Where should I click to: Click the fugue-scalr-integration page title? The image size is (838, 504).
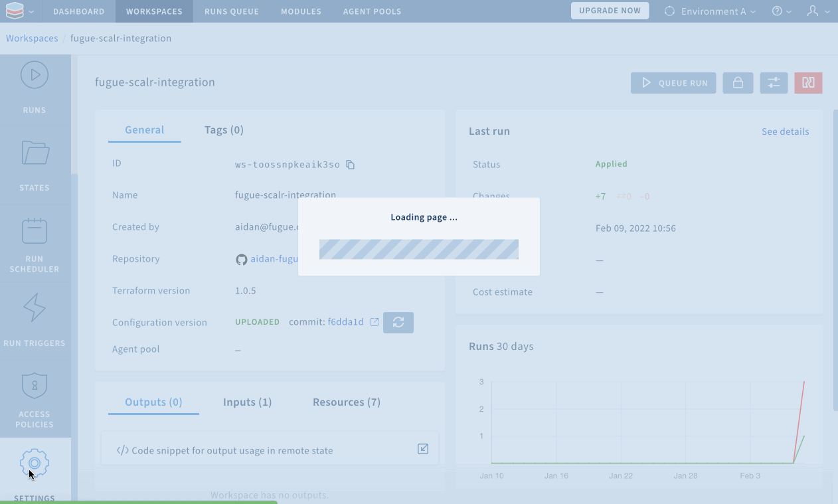(155, 82)
